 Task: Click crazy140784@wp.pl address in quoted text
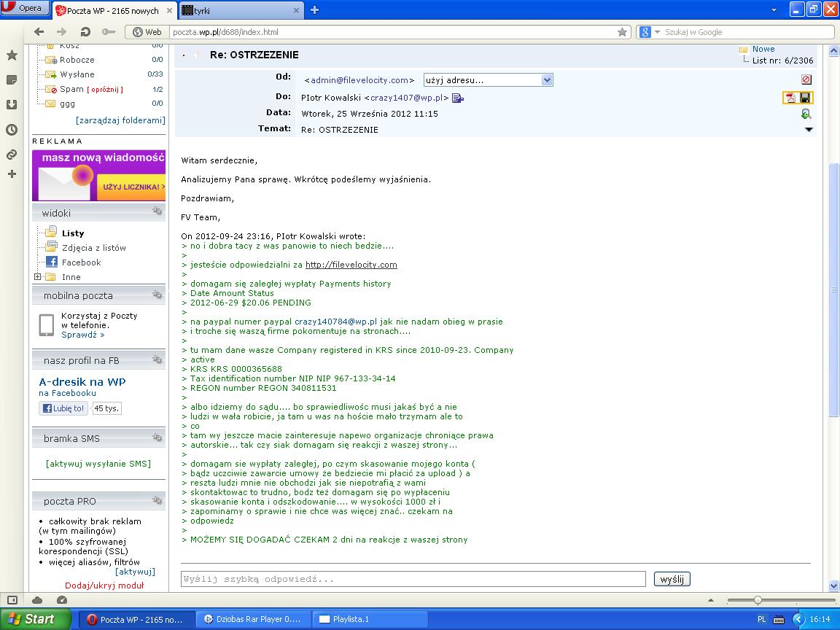[336, 322]
